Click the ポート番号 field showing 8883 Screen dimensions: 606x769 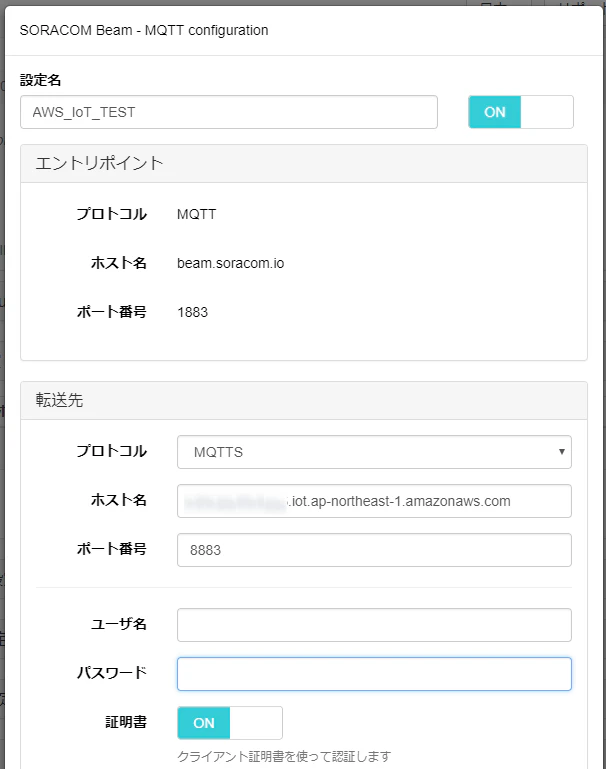[x=374, y=550]
